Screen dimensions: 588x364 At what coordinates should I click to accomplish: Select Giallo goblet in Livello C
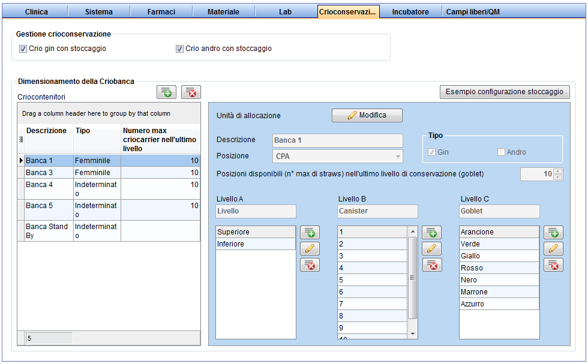point(499,256)
